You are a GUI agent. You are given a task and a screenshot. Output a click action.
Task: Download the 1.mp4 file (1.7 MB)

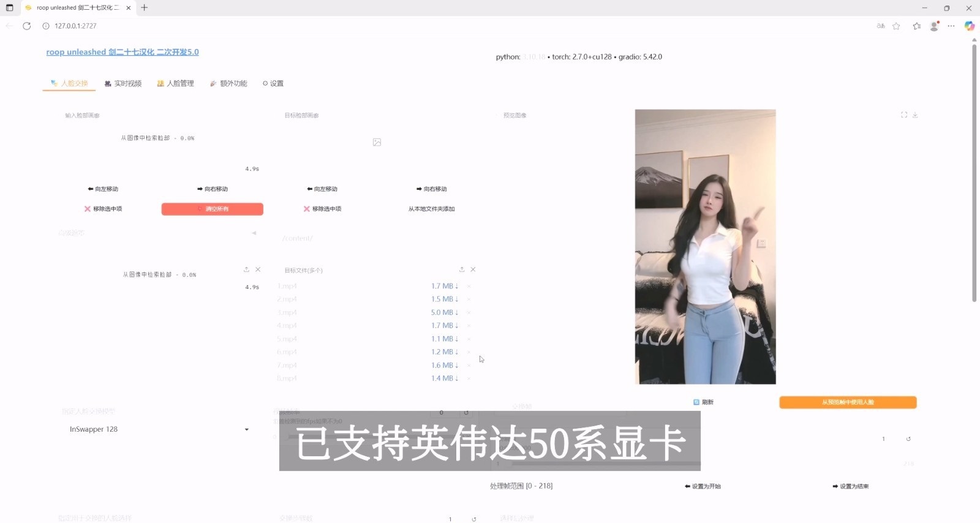click(445, 286)
